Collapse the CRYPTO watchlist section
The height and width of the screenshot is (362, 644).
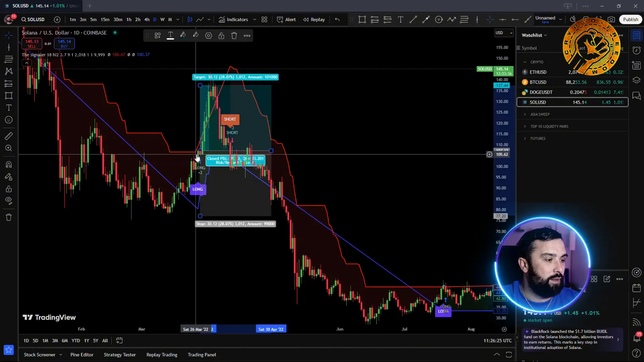[x=525, y=62]
